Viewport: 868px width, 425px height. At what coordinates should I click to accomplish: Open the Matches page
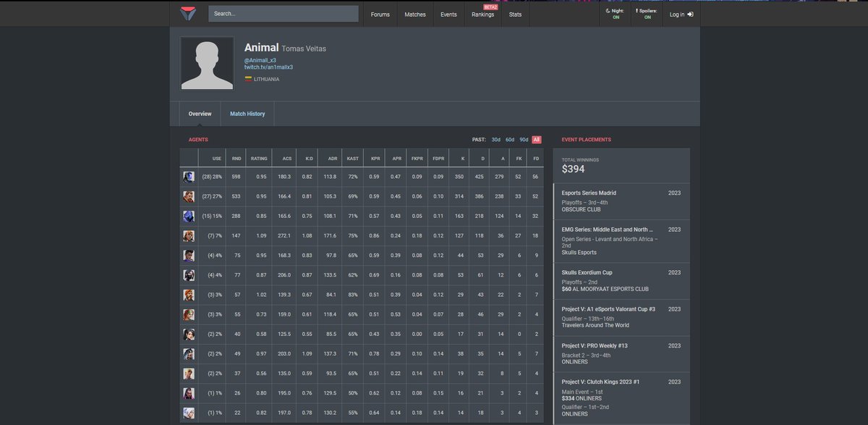click(415, 14)
